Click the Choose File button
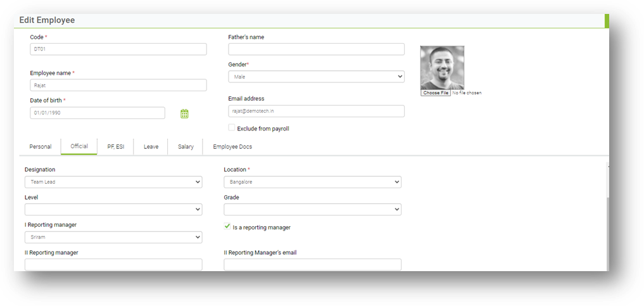 (x=436, y=93)
